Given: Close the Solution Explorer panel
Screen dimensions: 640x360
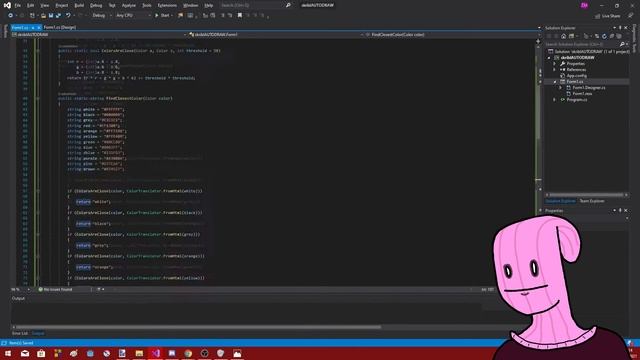Looking at the screenshot, I should coord(626,28).
